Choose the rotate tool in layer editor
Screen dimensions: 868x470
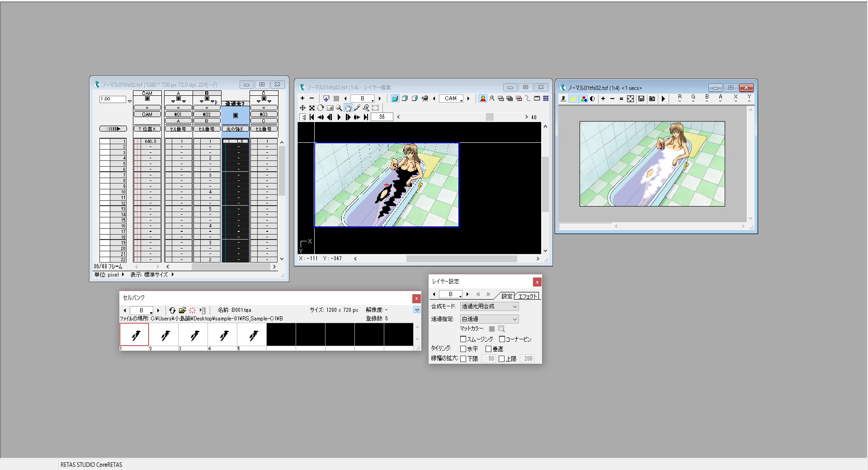tap(321, 108)
